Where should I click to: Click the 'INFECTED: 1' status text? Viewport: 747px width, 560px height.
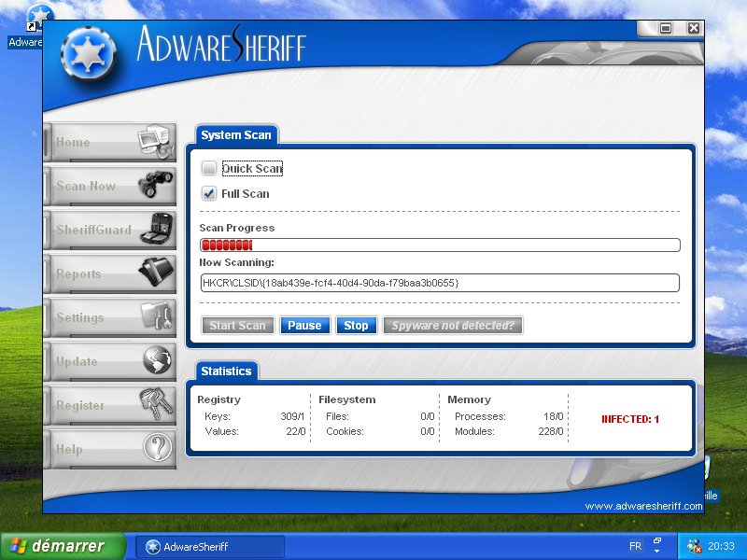[630, 419]
